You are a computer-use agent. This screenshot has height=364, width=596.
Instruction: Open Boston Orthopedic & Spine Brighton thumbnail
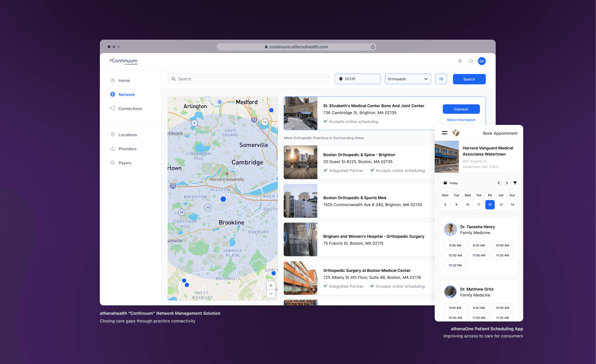click(x=301, y=162)
